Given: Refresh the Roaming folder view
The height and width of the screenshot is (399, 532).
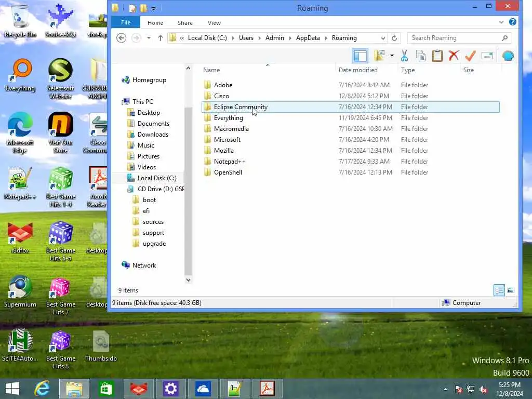Looking at the screenshot, I should coord(394,38).
